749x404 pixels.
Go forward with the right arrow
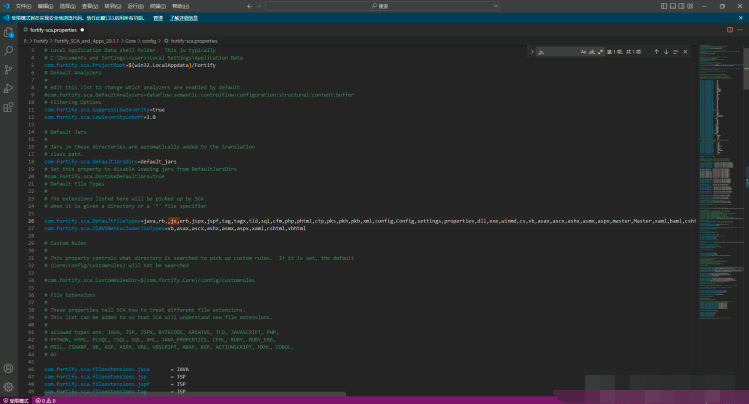click(x=259, y=6)
